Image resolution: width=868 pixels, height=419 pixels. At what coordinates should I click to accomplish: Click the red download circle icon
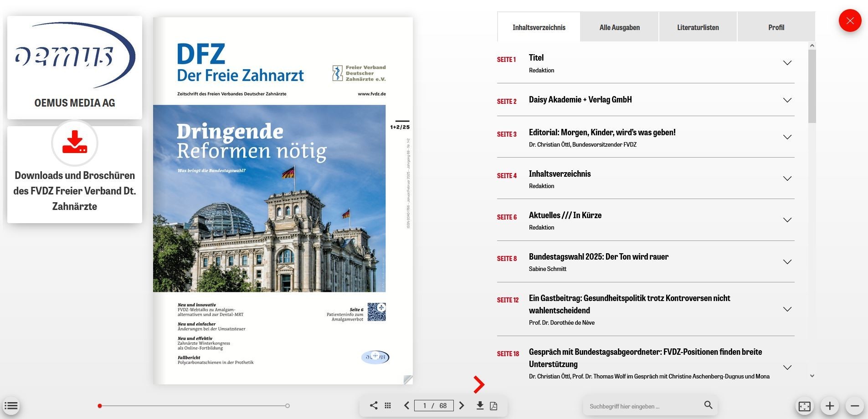tap(75, 143)
